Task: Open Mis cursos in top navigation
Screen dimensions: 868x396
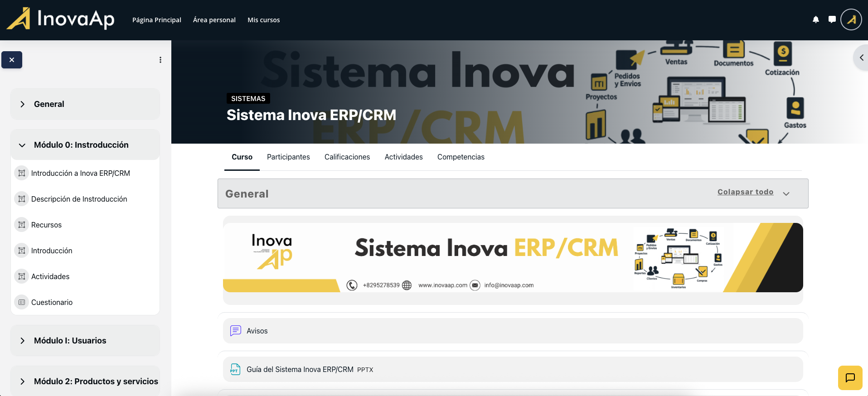Action: point(263,20)
